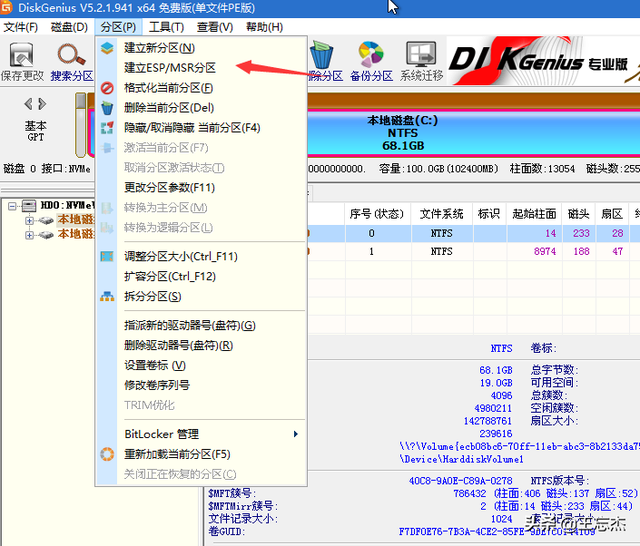Click the split icon beside 拆分分区(S)
Viewport: 640px width, 546px height.
(107, 296)
